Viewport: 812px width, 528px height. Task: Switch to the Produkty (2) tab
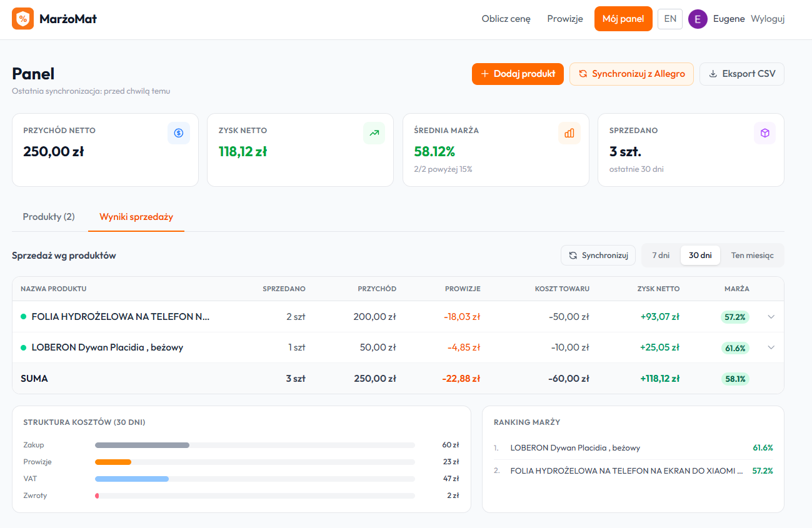48,217
